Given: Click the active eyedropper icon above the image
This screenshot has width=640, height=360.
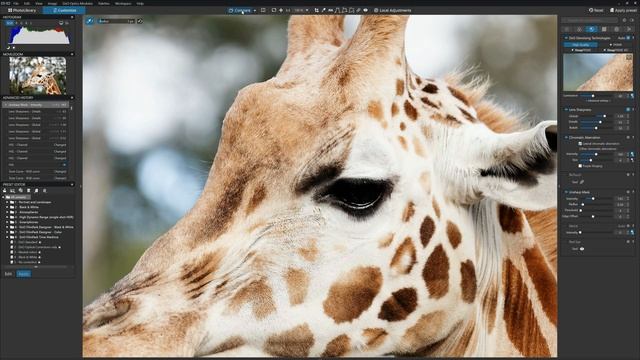Looking at the screenshot, I should [x=90, y=21].
